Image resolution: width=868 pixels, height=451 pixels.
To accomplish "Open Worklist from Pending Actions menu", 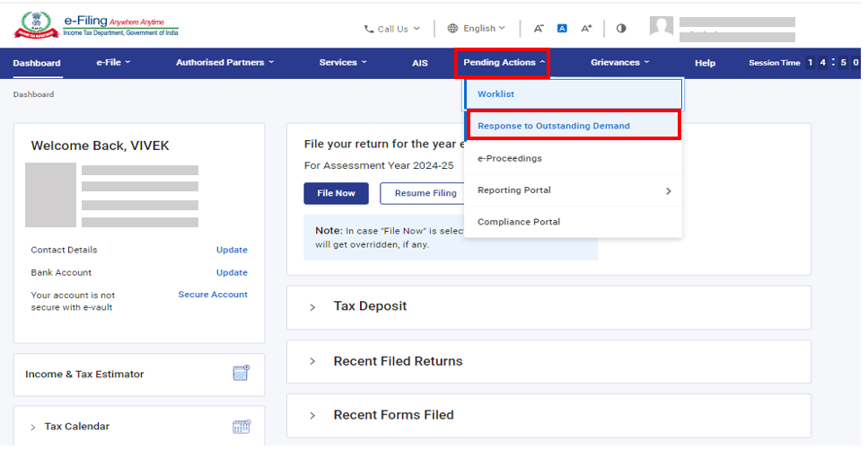I will tap(495, 94).
